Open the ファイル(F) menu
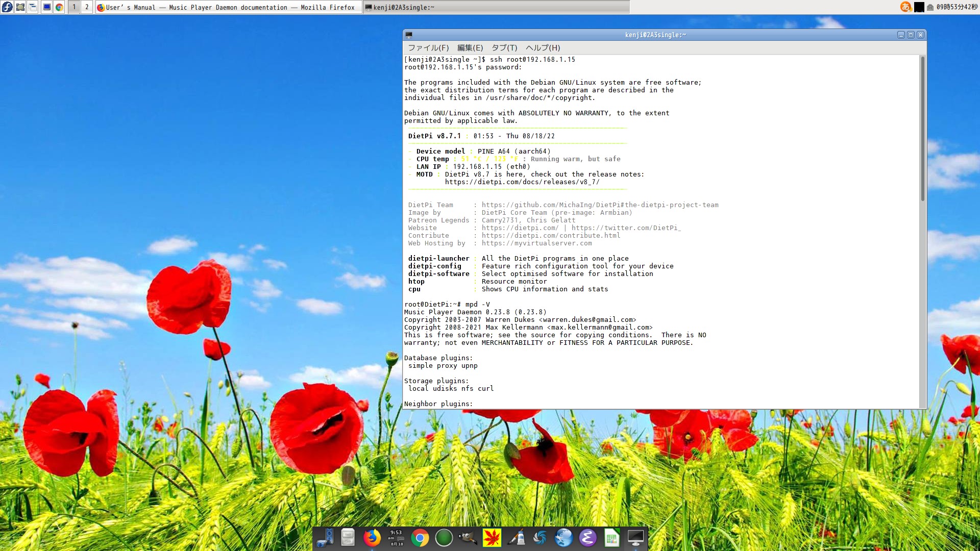 [428, 47]
